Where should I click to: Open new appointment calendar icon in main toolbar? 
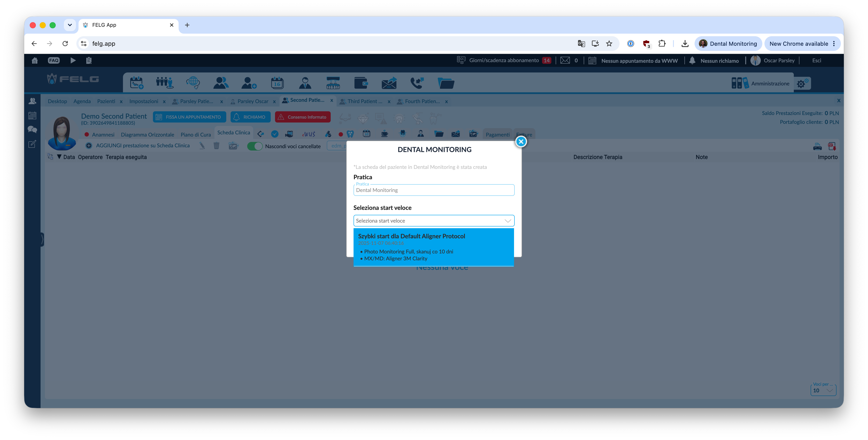pos(137,83)
